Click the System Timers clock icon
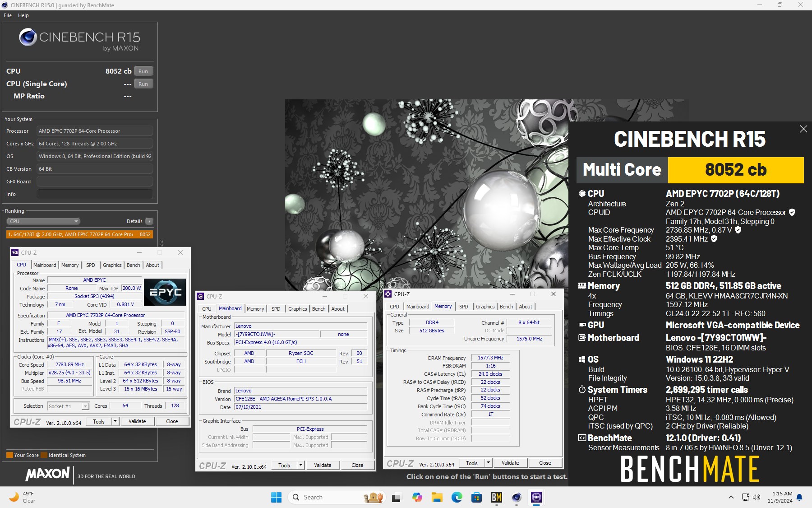 [582, 390]
